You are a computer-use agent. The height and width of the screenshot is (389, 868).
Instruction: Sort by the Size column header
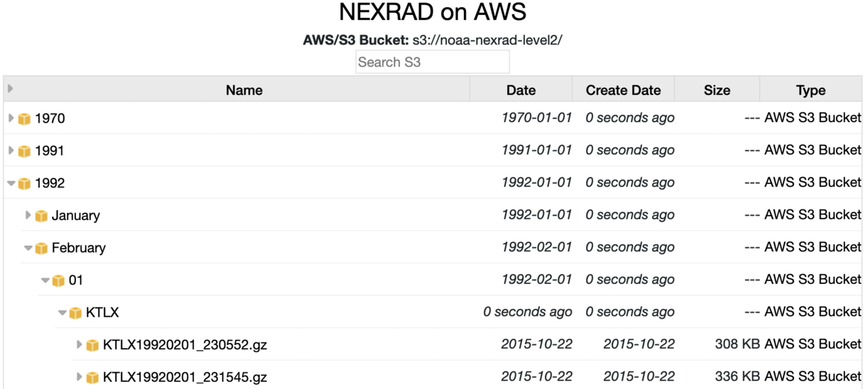point(717,90)
